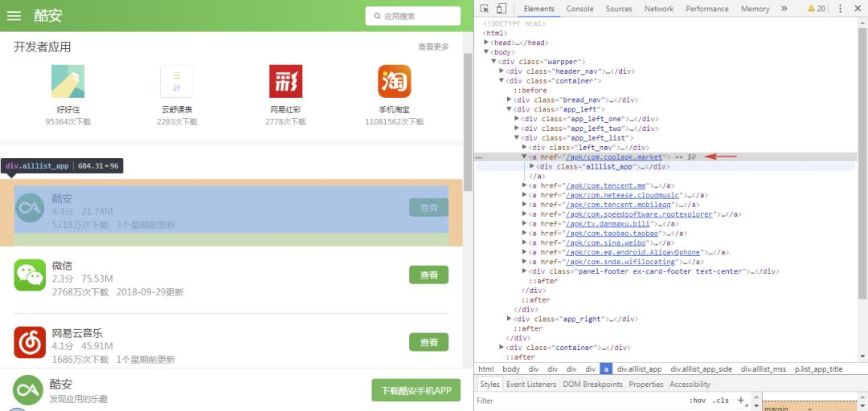The image size is (868, 411).
Task: Open the 手机淘宝 app icon
Action: [394, 81]
